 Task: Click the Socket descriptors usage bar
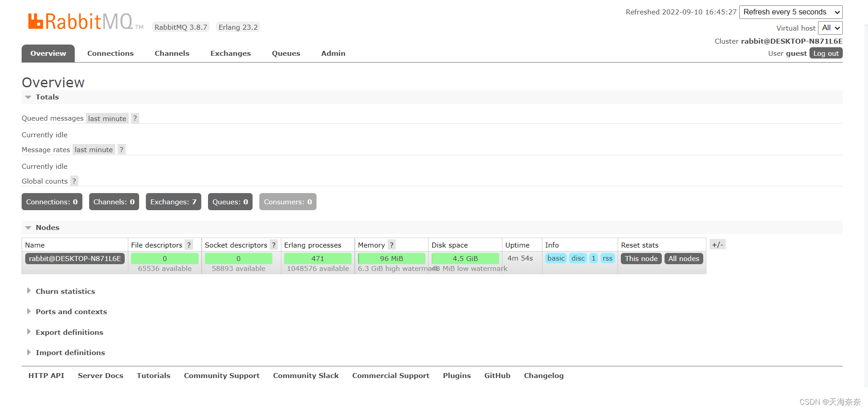coord(239,258)
